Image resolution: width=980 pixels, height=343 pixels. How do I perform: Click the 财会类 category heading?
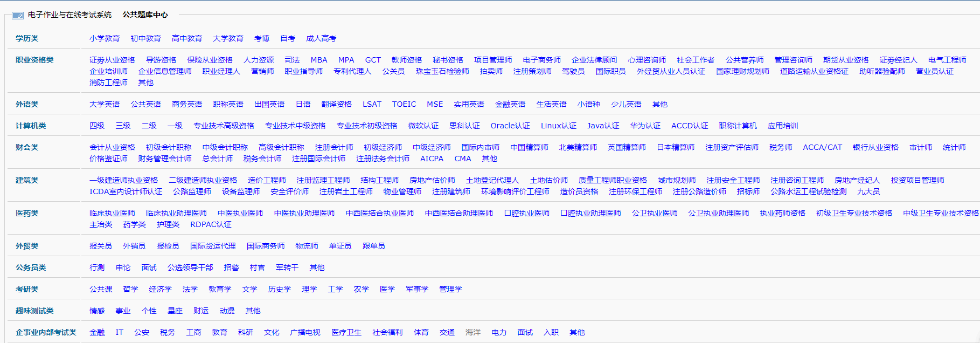tap(27, 147)
